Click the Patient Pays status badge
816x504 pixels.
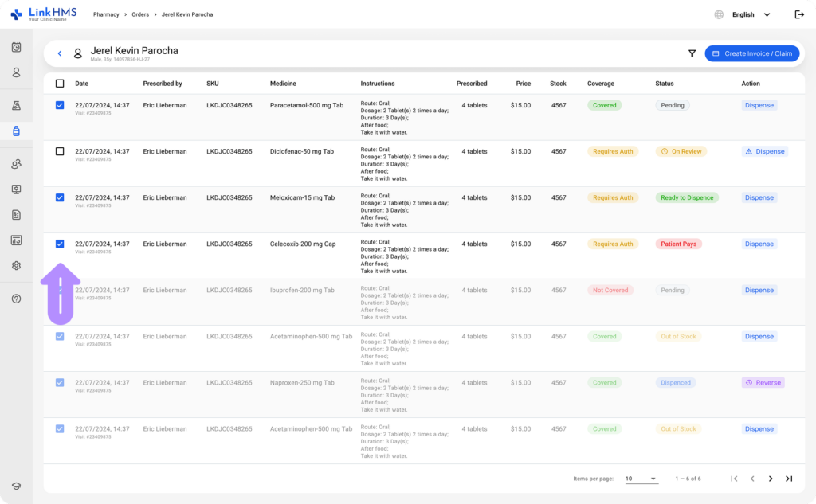point(679,244)
